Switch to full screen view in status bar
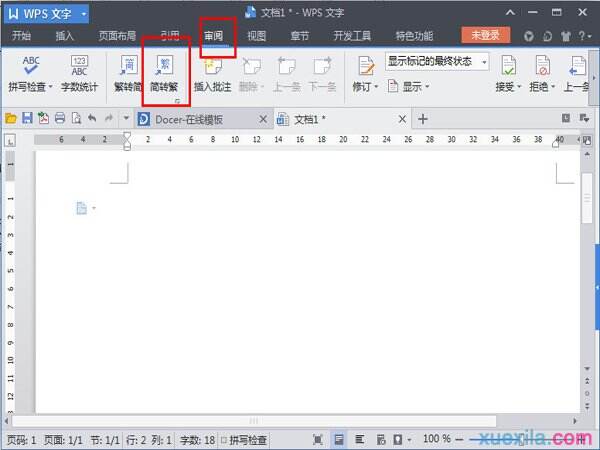Image resolution: width=600 pixels, height=450 pixels. (318, 440)
